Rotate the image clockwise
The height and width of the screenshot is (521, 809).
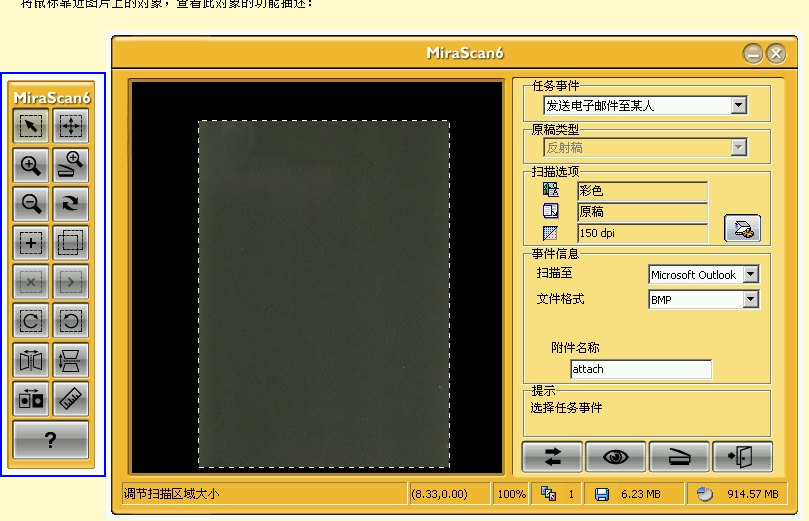click(31, 321)
